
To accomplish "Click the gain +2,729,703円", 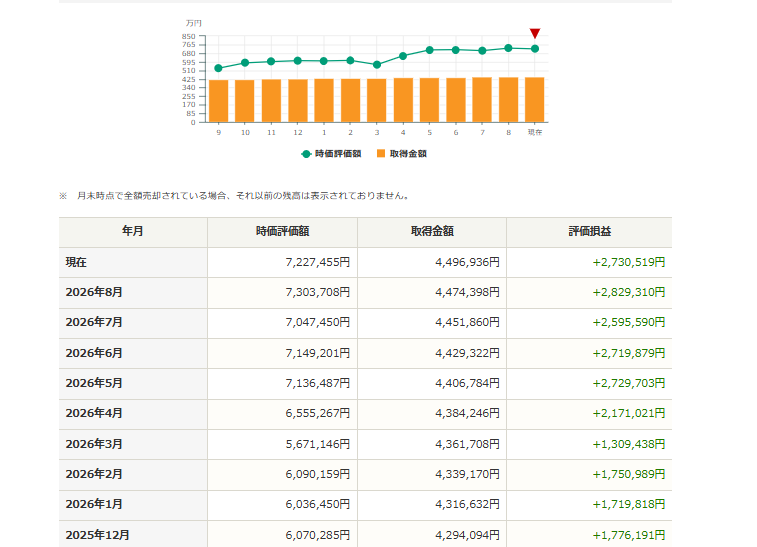I will click(629, 383).
